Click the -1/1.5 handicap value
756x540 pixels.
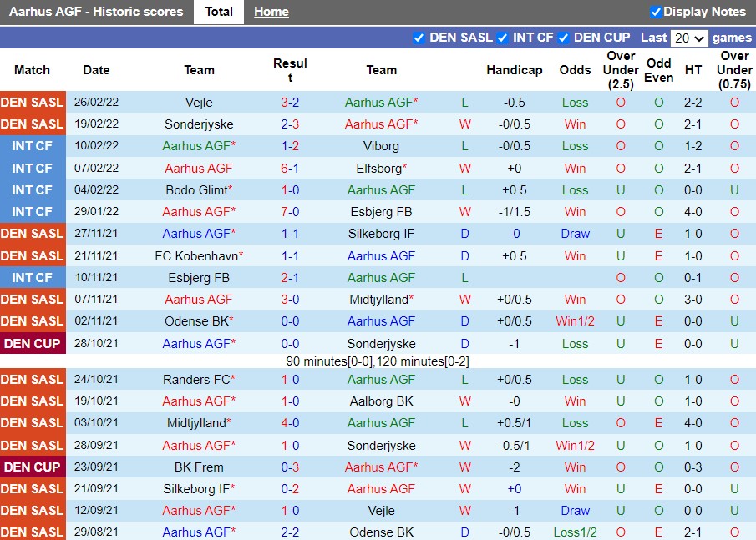click(515, 211)
